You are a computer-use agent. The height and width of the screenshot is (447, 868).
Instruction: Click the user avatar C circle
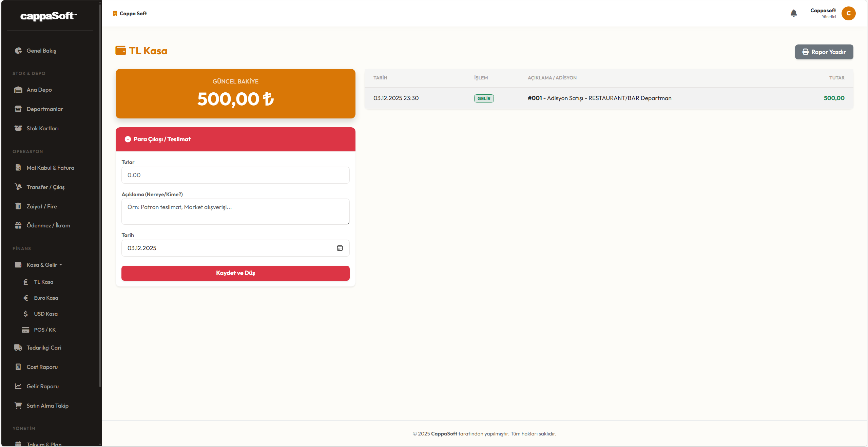pyautogui.click(x=848, y=13)
